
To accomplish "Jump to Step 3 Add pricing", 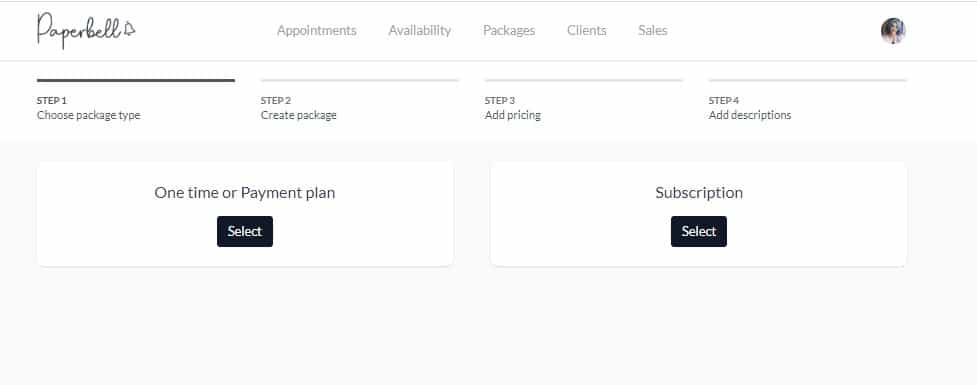I will (x=513, y=108).
